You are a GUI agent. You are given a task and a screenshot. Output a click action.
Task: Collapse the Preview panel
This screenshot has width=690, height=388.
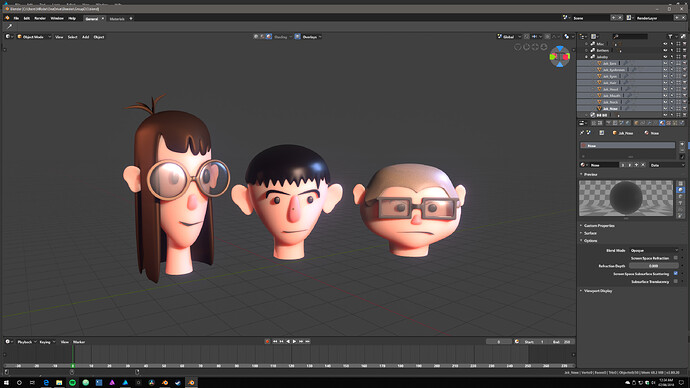(590, 175)
